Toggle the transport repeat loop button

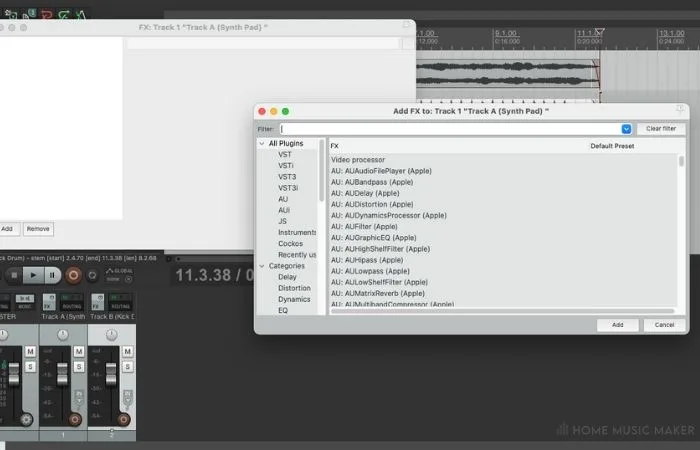92,275
